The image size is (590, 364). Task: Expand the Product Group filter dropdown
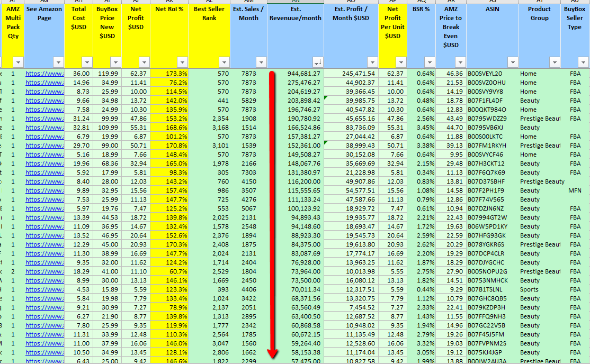(x=555, y=62)
